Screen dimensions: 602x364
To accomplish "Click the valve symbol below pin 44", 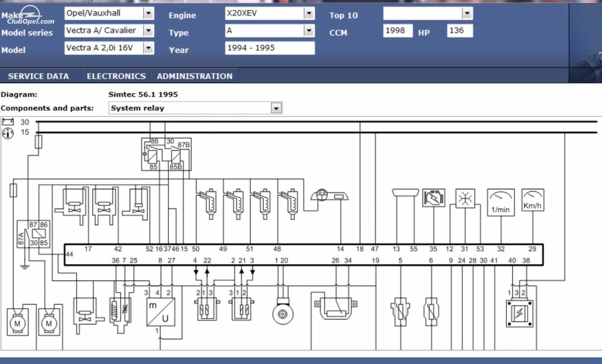I will (x=88, y=316).
